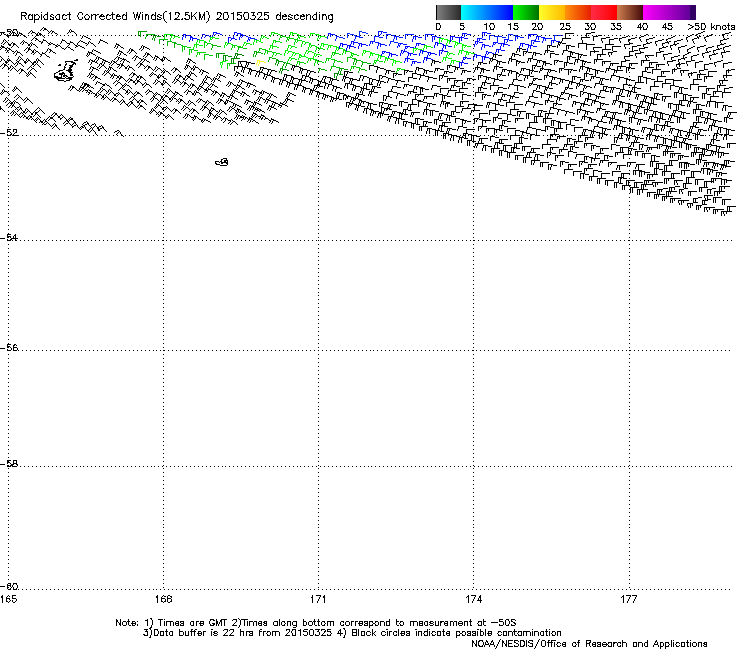Click the latitude label '-56'
Viewport: 740px width, 650px height.
point(9,347)
